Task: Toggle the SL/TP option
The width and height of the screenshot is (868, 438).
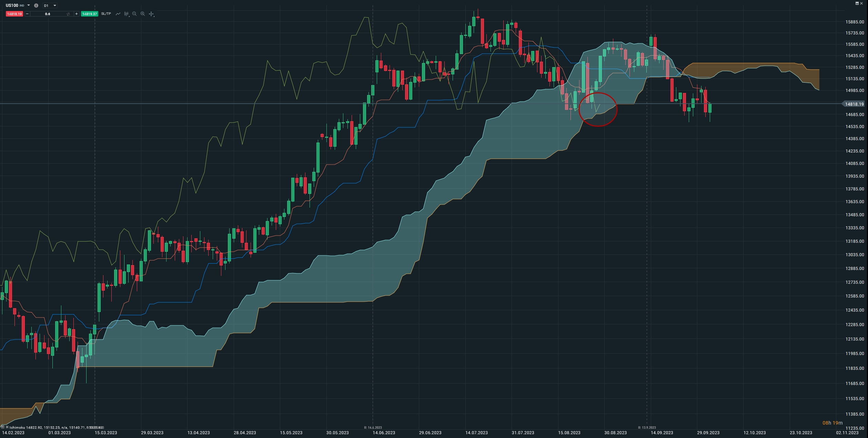Action: click(106, 14)
